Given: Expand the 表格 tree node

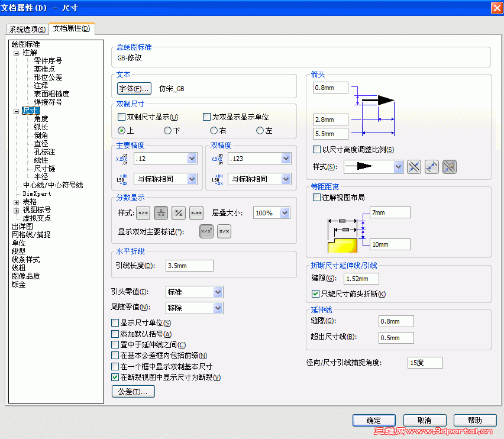Looking at the screenshot, I should coord(17,202).
